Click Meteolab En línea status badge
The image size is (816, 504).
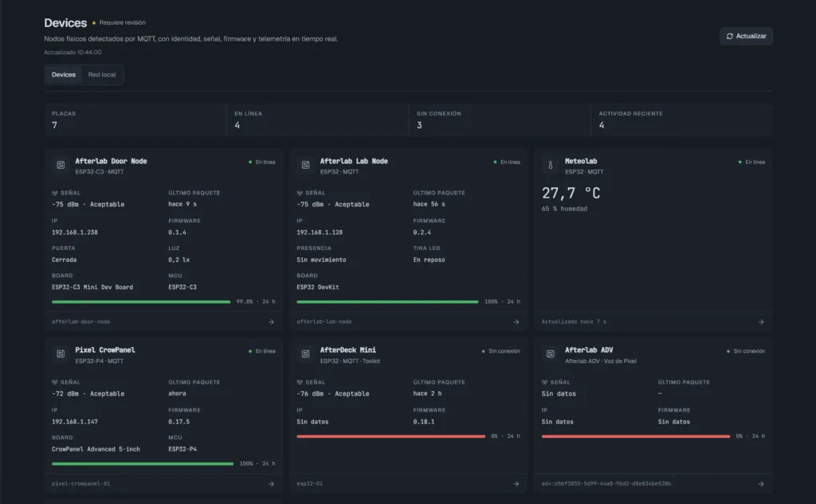pyautogui.click(x=751, y=162)
